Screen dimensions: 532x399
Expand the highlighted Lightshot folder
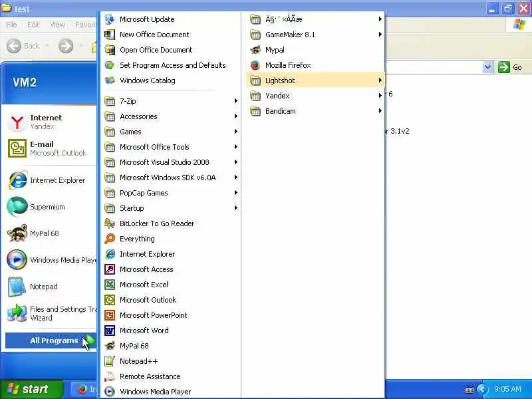315,80
